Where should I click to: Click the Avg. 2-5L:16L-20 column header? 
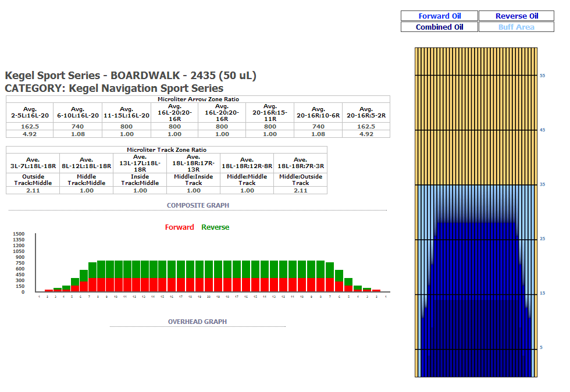coord(30,112)
